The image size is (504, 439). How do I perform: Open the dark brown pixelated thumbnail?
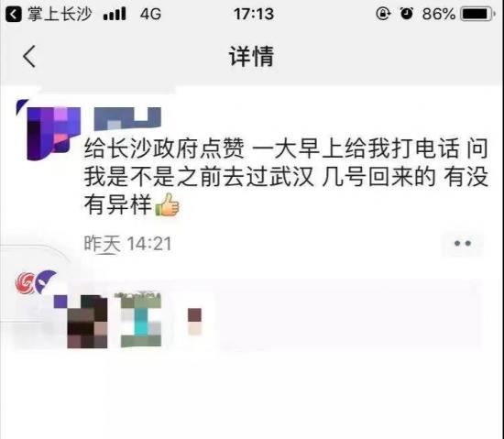[x=87, y=322]
